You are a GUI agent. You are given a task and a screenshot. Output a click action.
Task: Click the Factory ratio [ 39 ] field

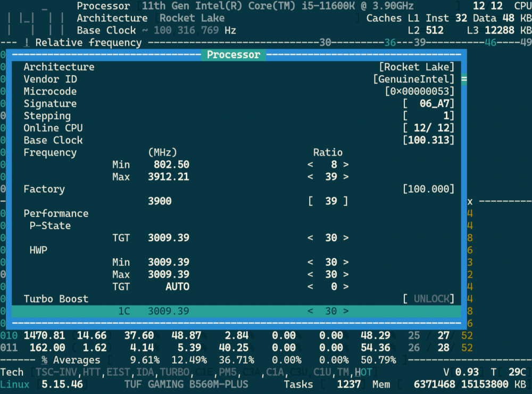(328, 201)
